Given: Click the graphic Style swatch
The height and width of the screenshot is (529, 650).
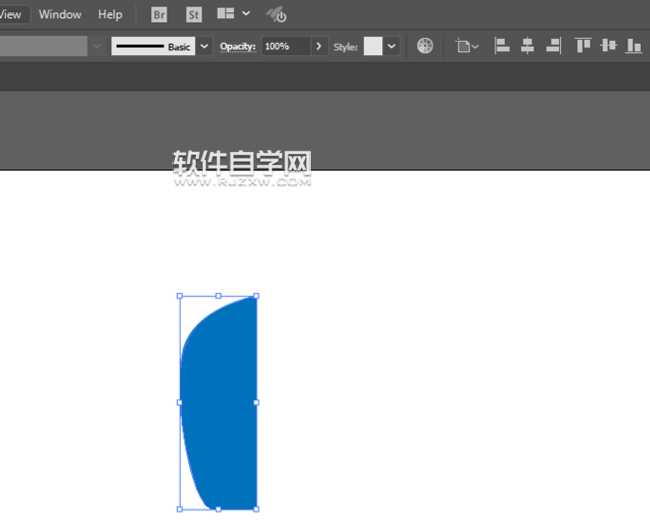Looking at the screenshot, I should point(373,46).
